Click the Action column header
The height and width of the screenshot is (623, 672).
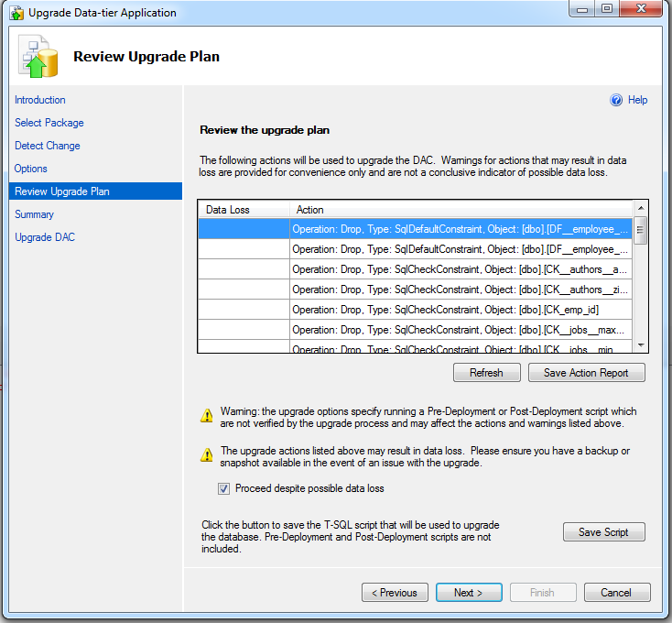461,210
